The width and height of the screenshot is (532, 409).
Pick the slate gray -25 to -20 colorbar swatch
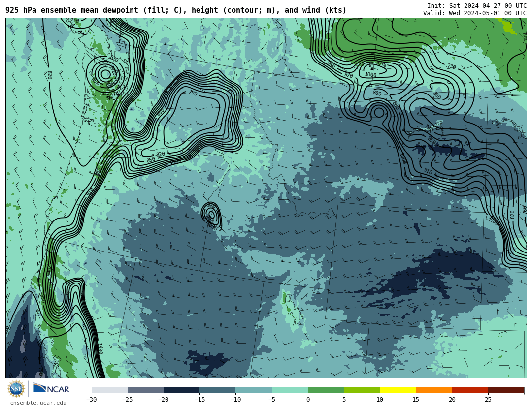coord(145,390)
